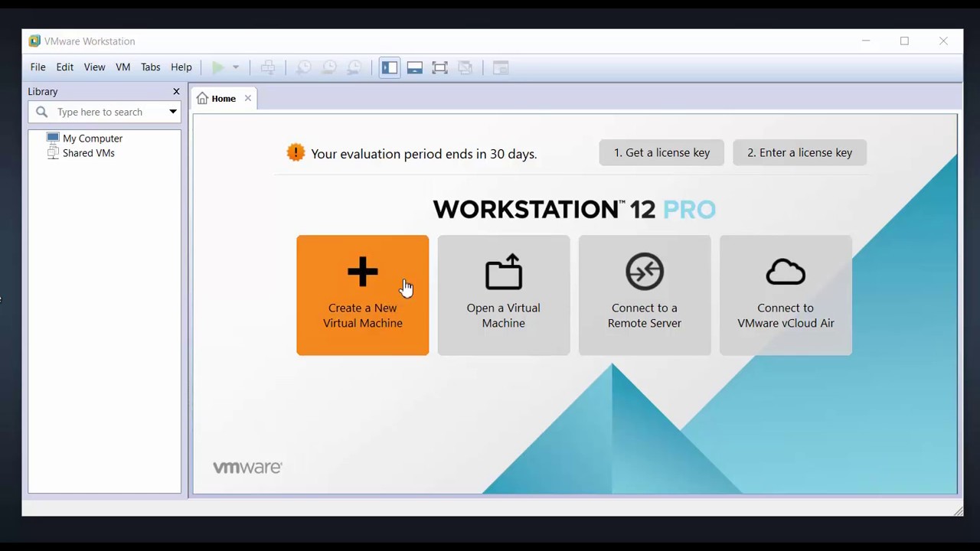Click the window resize grip corner

(x=958, y=511)
